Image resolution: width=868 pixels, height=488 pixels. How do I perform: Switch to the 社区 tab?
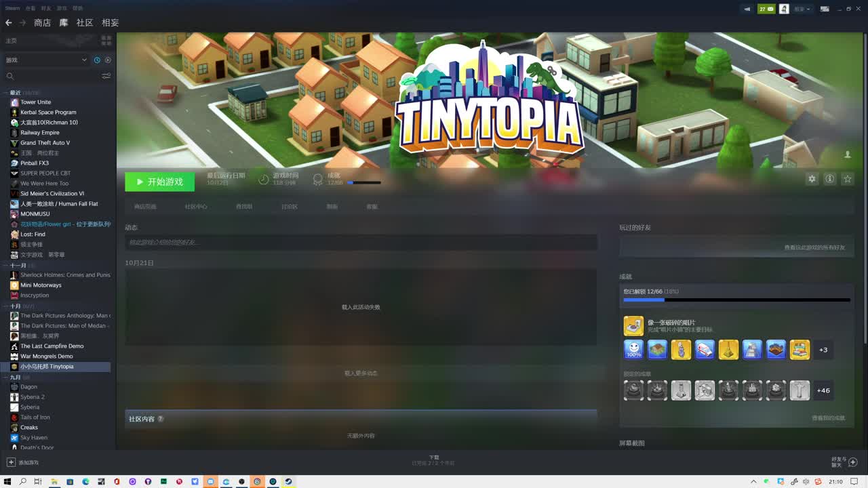pyautogui.click(x=85, y=22)
